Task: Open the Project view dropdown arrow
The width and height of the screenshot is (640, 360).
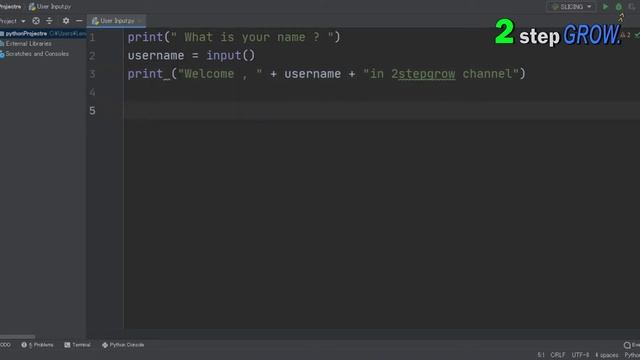Action: [x=23, y=21]
